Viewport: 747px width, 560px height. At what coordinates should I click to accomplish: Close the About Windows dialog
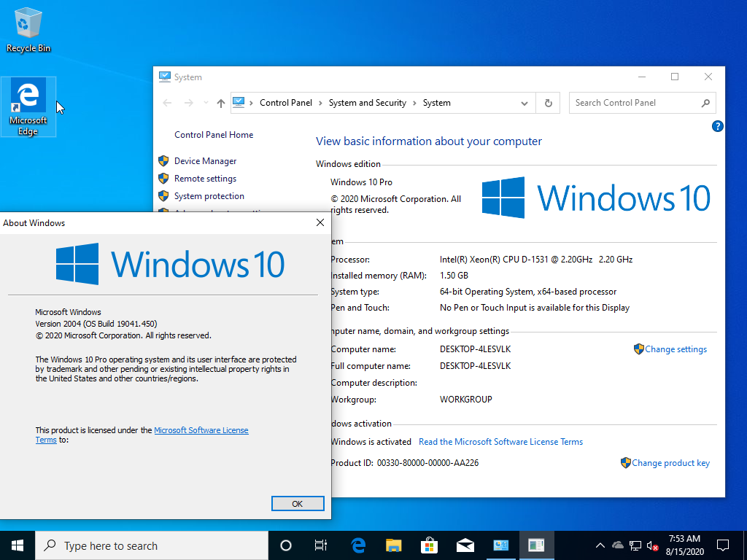(x=320, y=222)
